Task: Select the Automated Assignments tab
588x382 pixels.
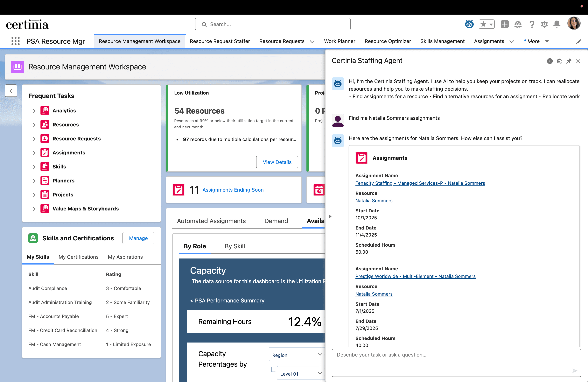Action: 211,221
